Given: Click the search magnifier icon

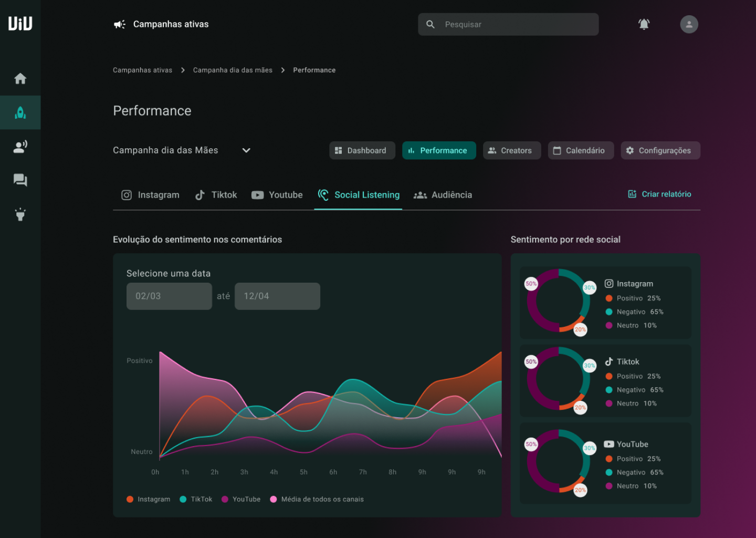Looking at the screenshot, I should (x=430, y=24).
